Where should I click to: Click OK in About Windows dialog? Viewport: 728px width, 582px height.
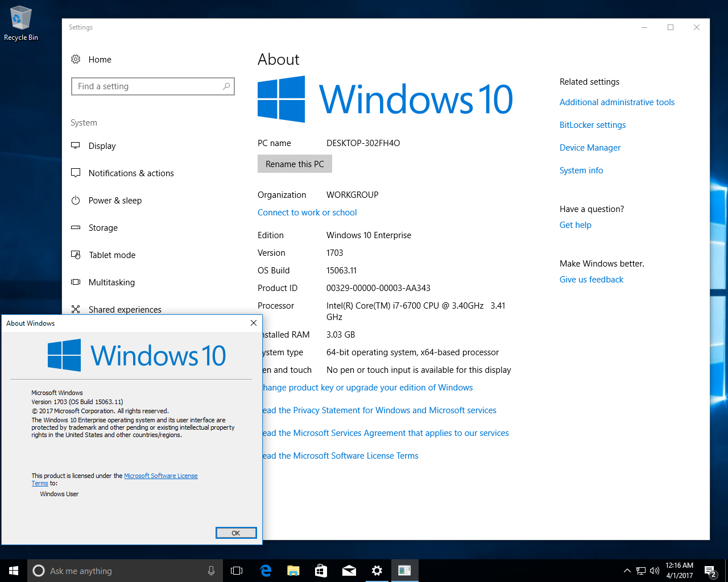(236, 533)
